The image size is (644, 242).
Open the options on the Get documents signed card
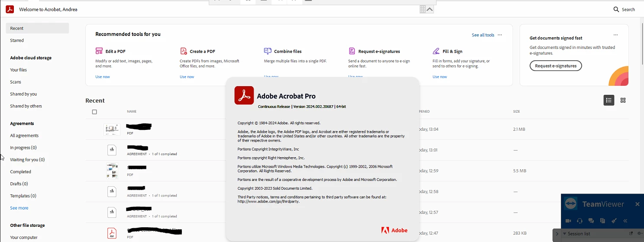[615, 35]
